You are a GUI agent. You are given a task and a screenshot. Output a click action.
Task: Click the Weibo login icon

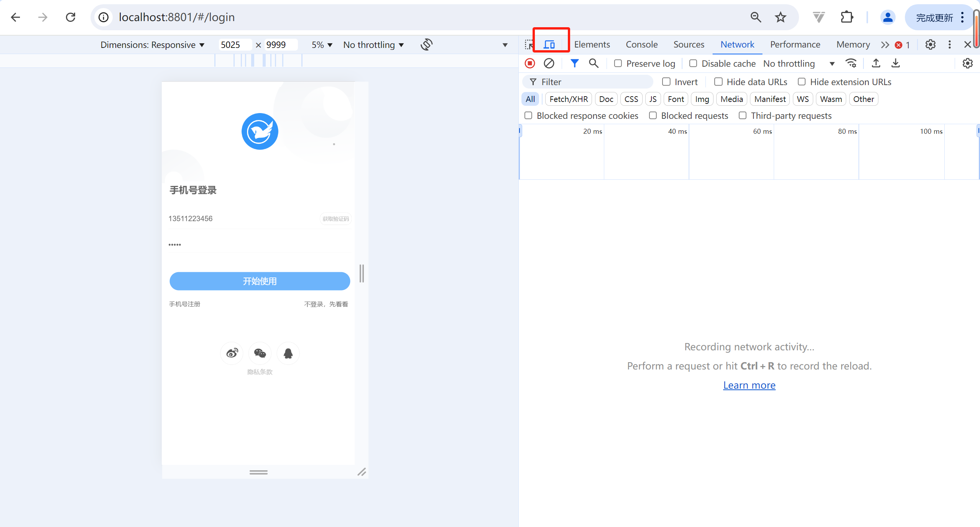232,353
